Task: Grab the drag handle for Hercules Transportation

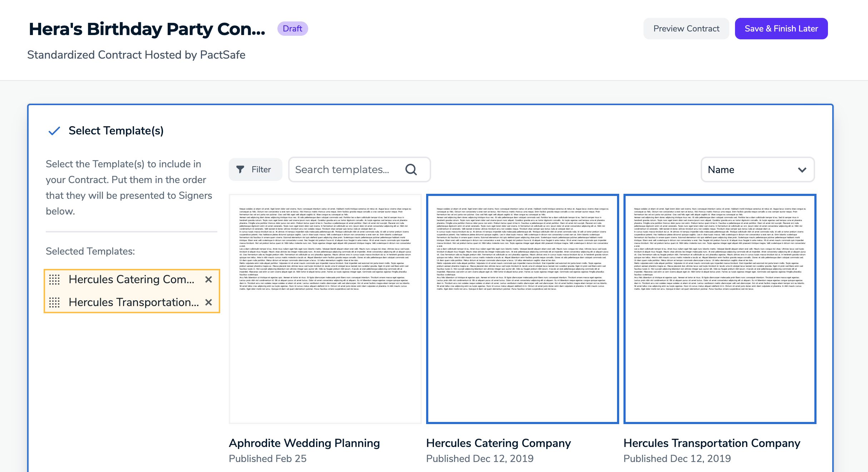Action: tap(54, 303)
